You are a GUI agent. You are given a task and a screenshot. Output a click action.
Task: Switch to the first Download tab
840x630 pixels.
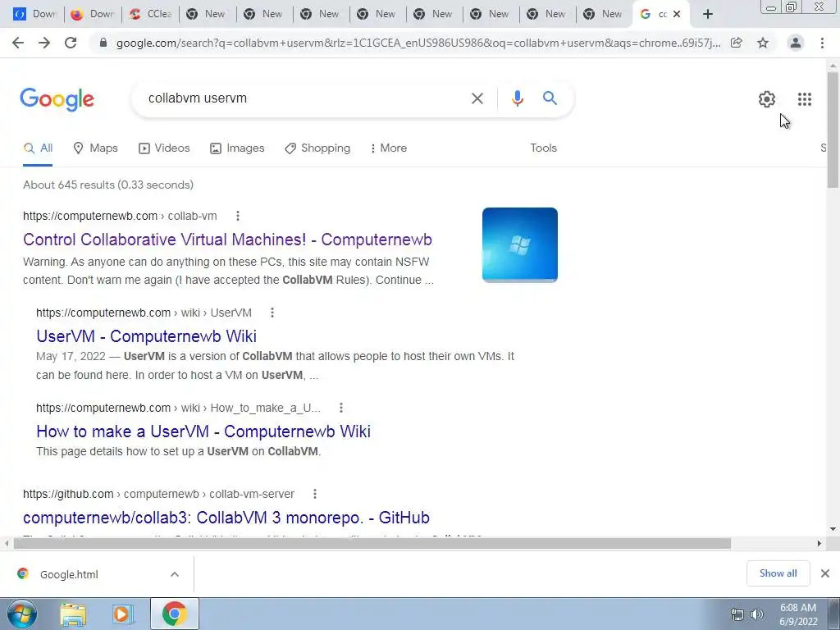(x=36, y=14)
